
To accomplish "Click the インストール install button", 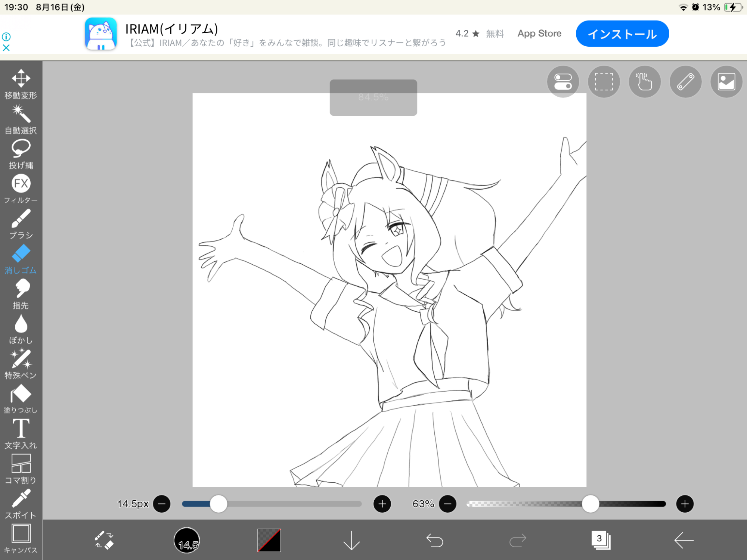I will 622,34.
